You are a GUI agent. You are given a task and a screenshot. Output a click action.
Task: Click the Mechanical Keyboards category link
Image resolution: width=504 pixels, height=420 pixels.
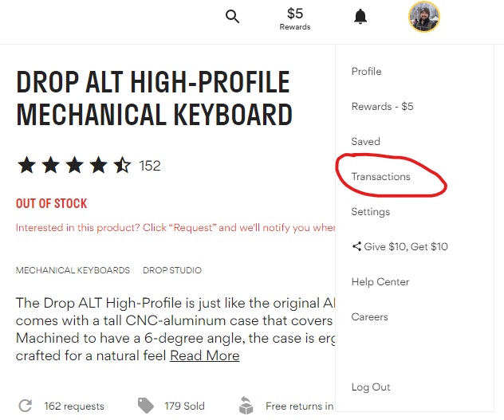point(73,270)
